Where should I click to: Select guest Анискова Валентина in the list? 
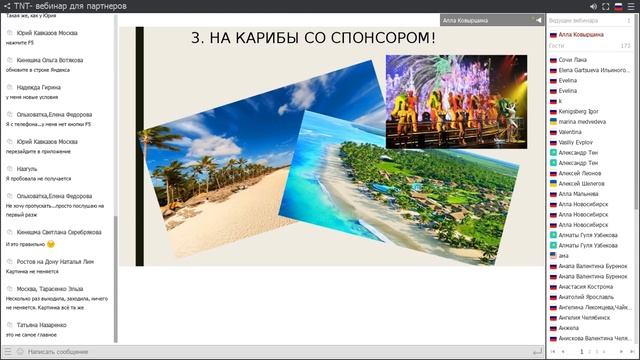point(594,338)
